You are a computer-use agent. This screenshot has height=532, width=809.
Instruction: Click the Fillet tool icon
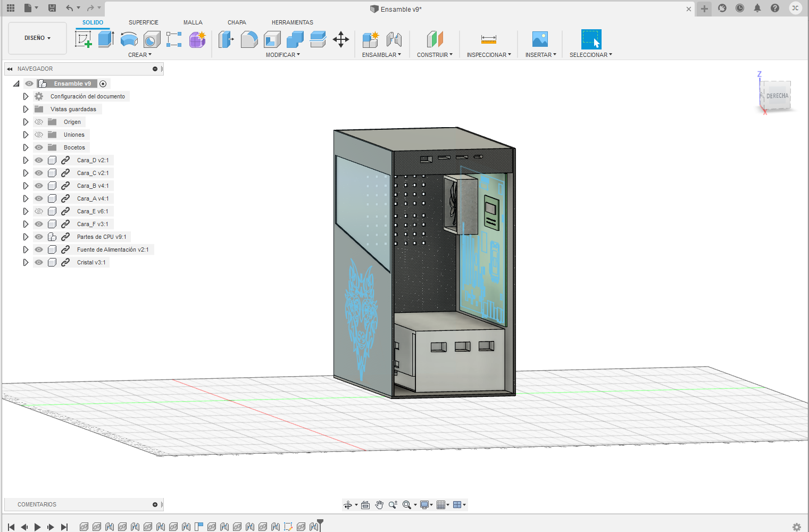point(249,39)
